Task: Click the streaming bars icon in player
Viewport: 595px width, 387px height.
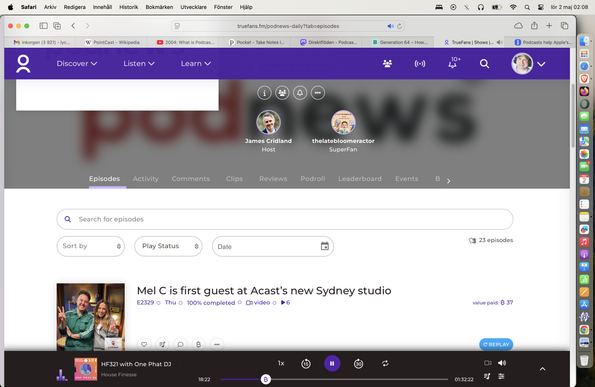Action: pyautogui.click(x=61, y=375)
